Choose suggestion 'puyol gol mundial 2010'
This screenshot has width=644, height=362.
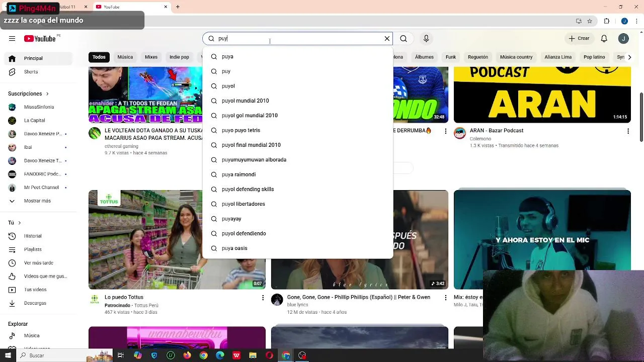coord(297,116)
